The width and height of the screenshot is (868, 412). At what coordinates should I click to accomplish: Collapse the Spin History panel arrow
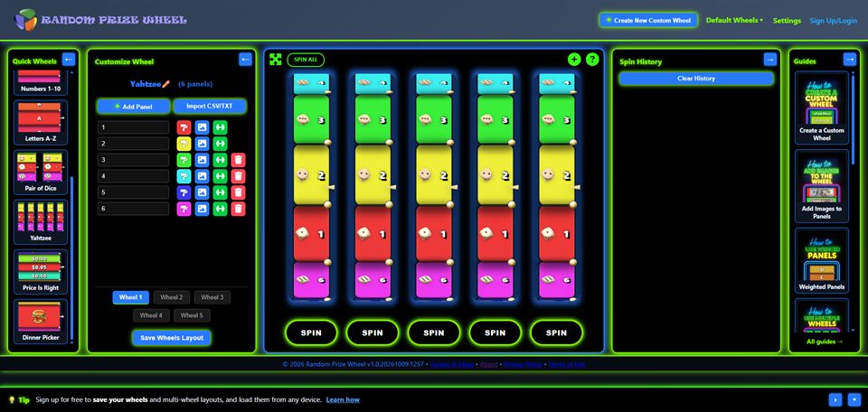pyautogui.click(x=770, y=59)
